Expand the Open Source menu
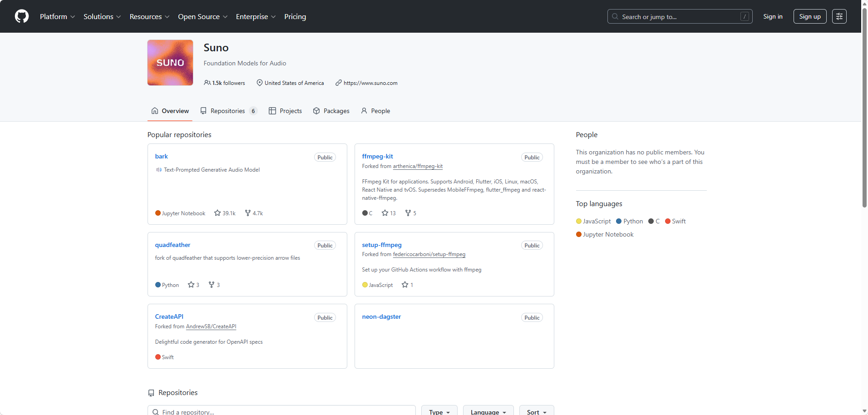 [203, 16]
